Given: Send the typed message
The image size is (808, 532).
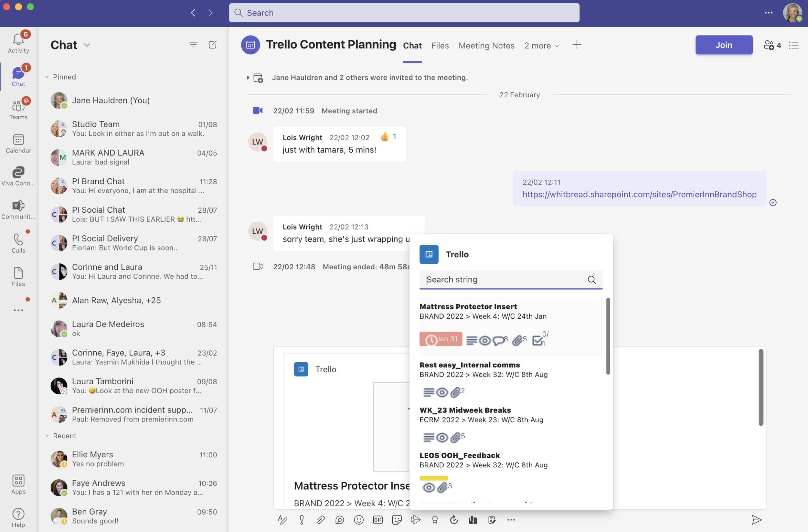Looking at the screenshot, I should 756,520.
